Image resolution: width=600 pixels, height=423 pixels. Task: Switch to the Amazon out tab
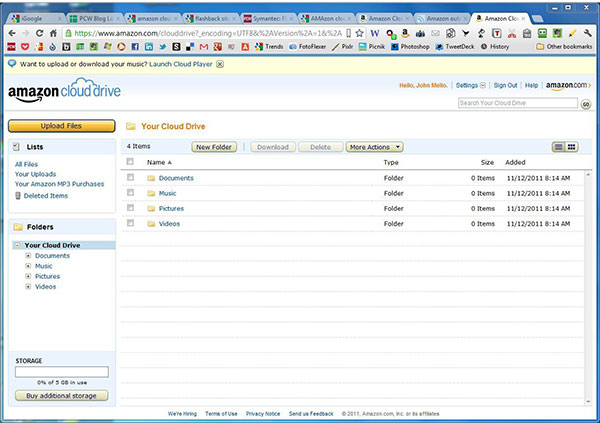click(x=442, y=18)
